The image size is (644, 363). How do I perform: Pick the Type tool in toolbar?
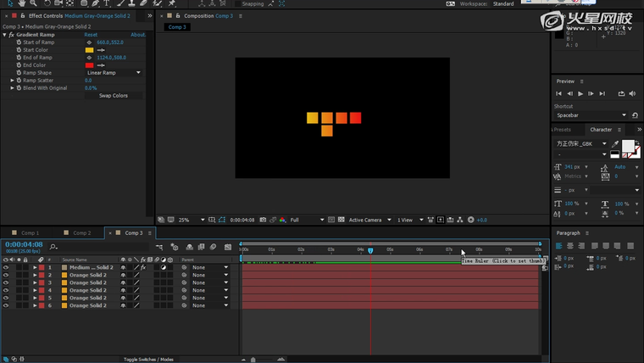coord(105,3)
